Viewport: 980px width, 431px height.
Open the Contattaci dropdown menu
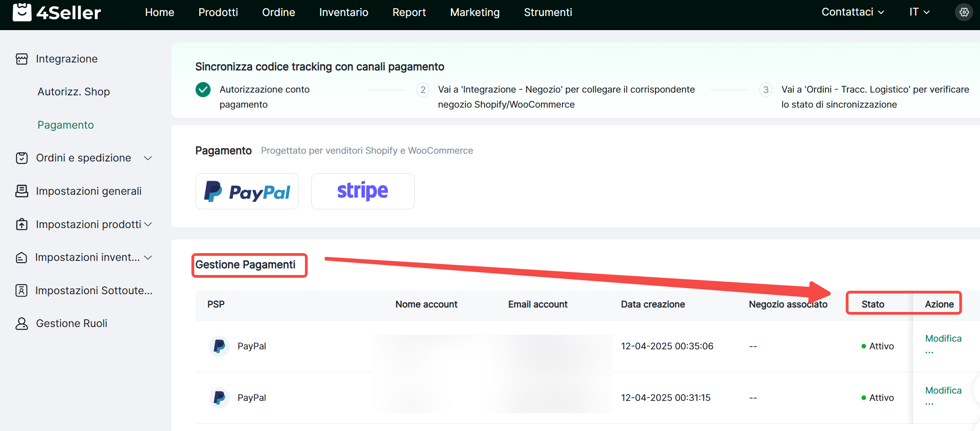[852, 12]
